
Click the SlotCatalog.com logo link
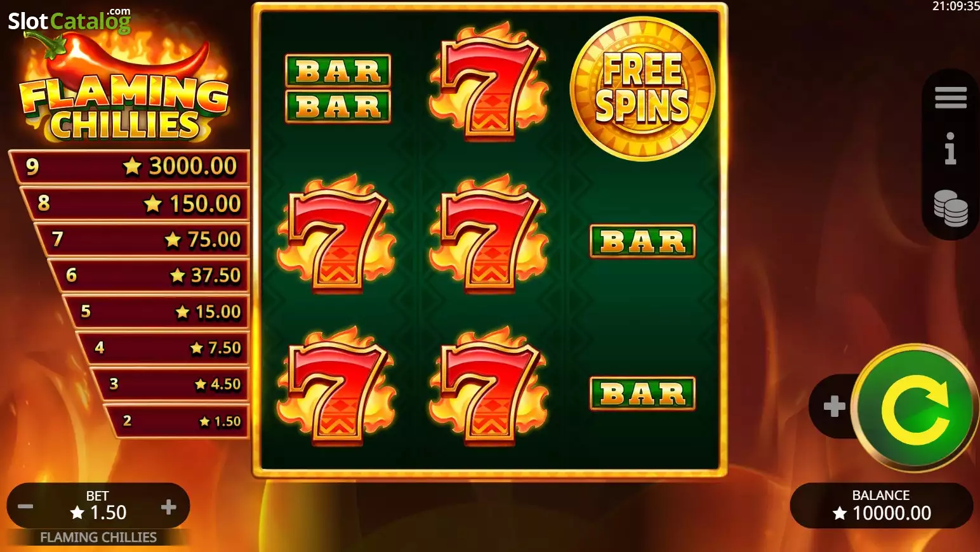(69, 21)
